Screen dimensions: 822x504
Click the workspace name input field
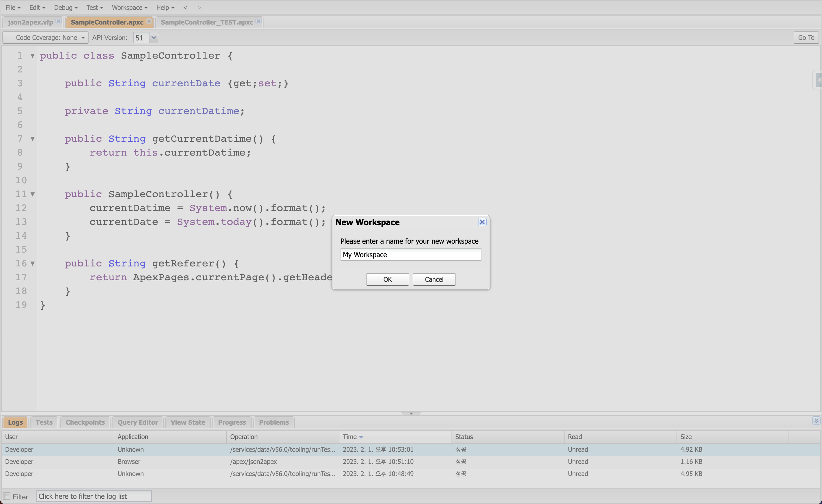coord(411,255)
